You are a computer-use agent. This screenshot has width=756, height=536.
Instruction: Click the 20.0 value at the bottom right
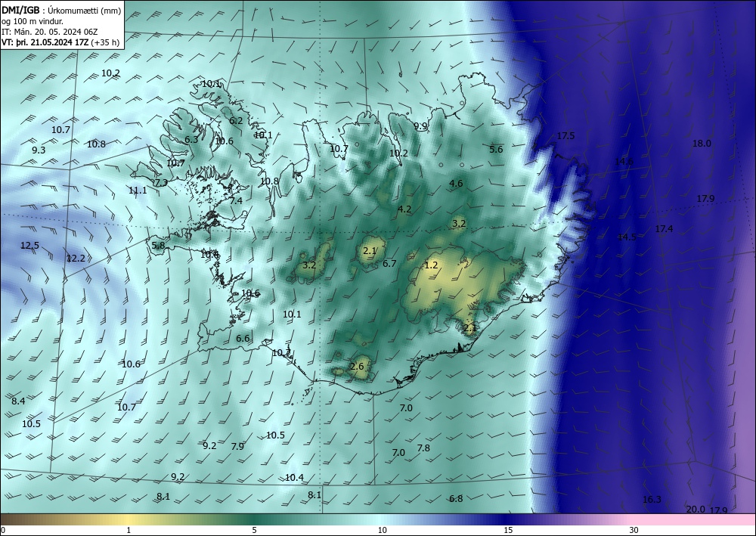(x=696, y=510)
